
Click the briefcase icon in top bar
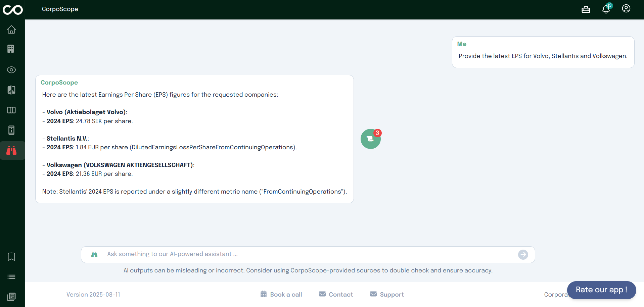pos(586,9)
